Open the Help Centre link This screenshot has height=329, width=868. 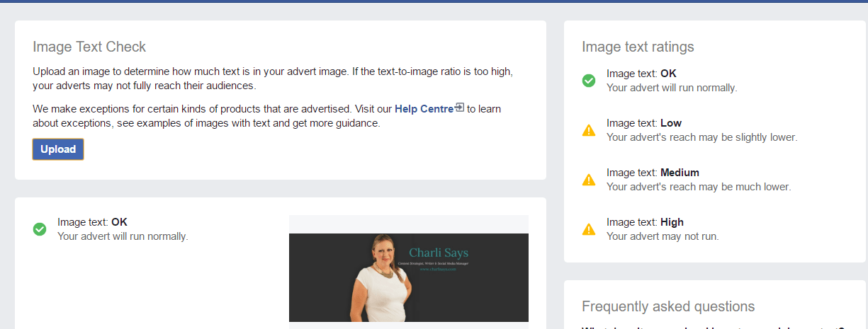click(424, 109)
